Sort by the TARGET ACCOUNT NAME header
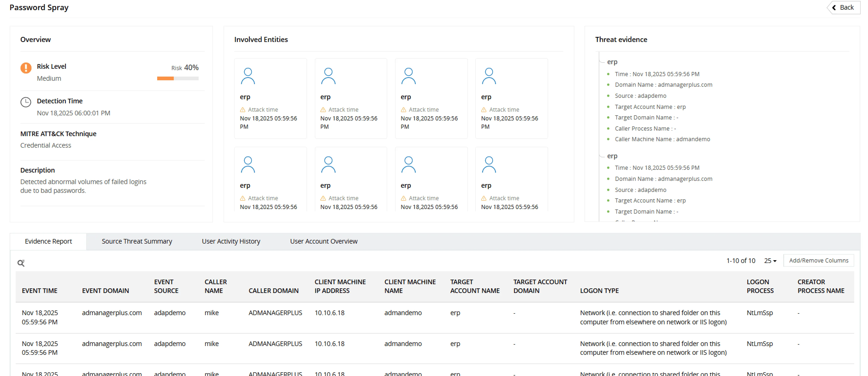This screenshot has height=376, width=868. pyautogui.click(x=475, y=286)
